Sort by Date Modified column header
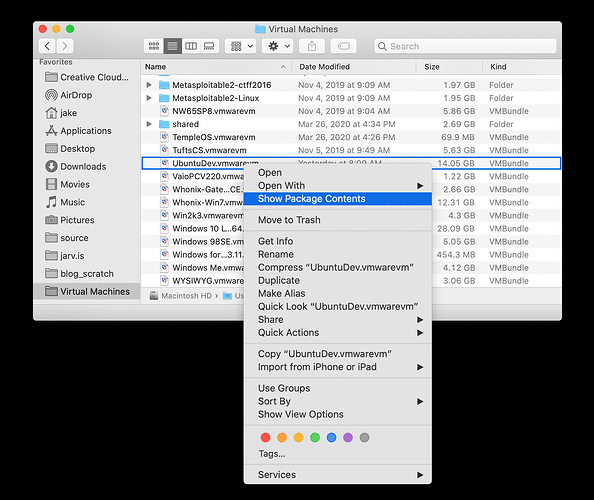Viewport: 594px width, 500px height. (354, 67)
